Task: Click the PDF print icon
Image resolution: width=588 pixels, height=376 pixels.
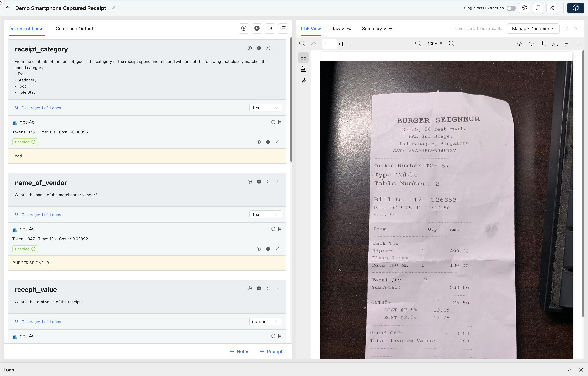Action: click(567, 43)
